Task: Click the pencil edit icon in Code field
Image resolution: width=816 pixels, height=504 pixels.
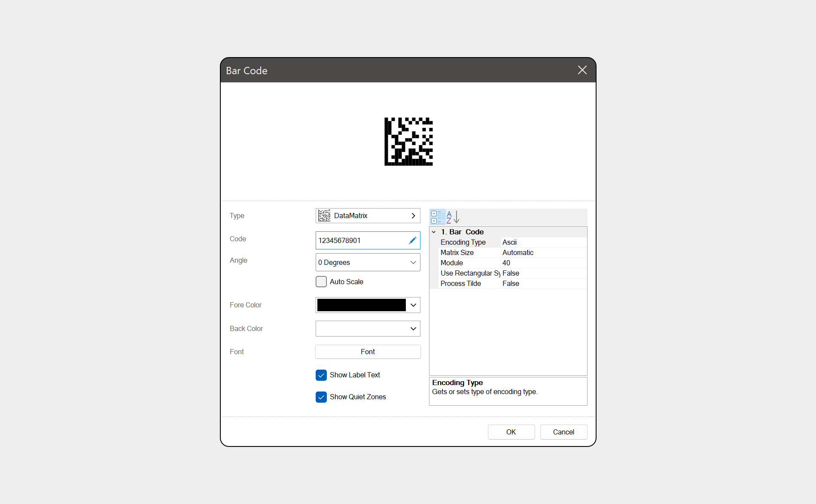Action: (413, 240)
